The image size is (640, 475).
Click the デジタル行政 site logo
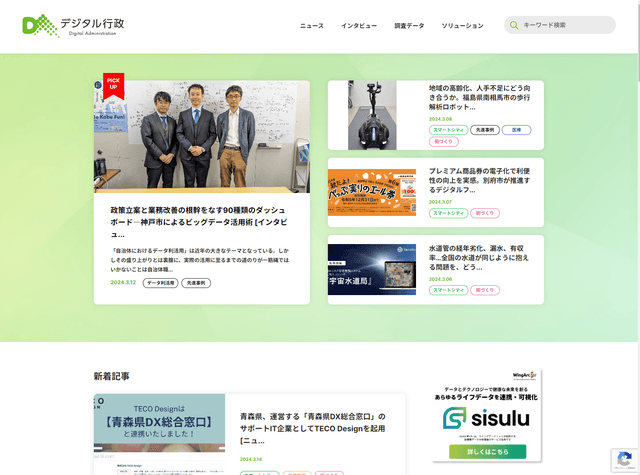(73, 26)
